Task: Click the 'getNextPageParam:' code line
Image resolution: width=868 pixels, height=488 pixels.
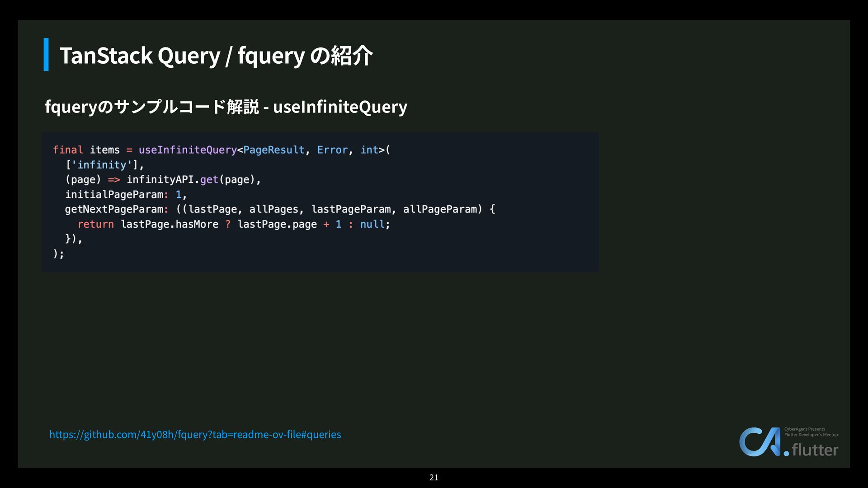Action: 280,209
